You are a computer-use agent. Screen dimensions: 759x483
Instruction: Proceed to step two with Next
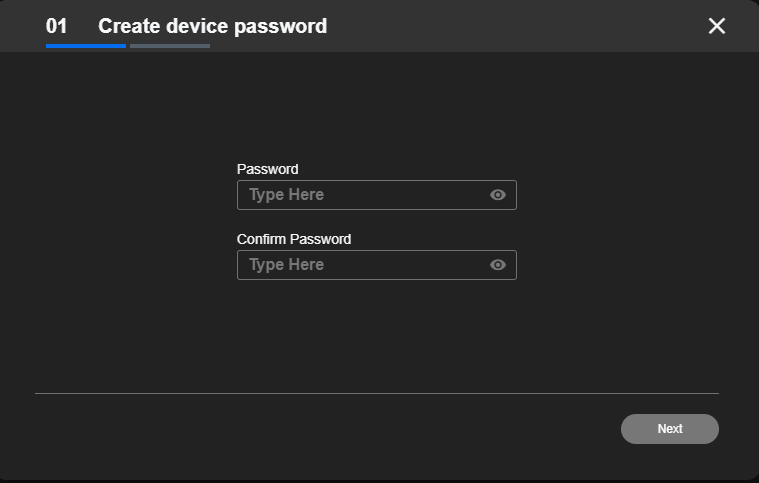670,429
